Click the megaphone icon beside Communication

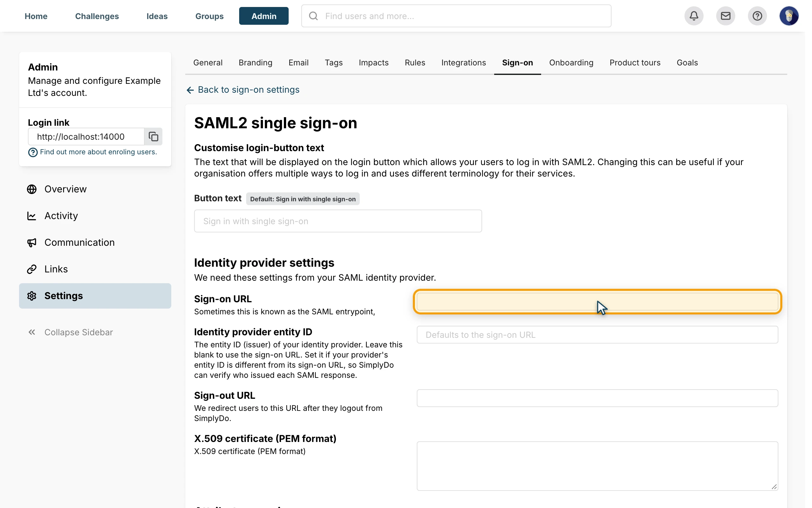pyautogui.click(x=32, y=243)
